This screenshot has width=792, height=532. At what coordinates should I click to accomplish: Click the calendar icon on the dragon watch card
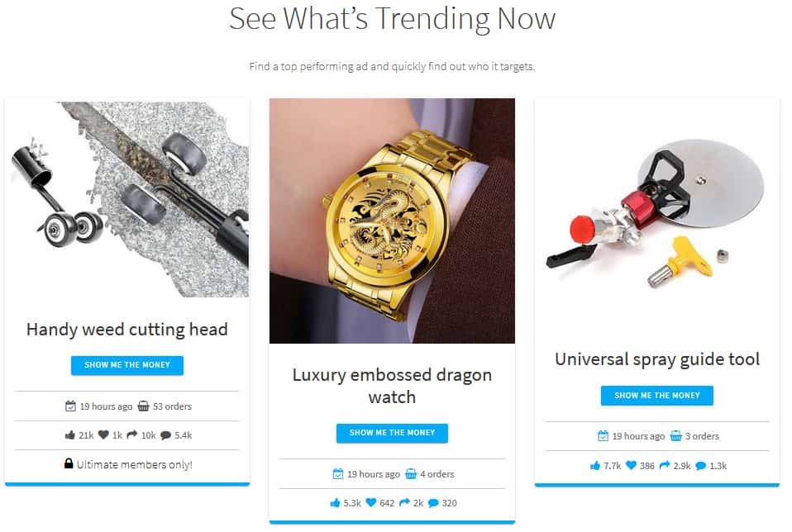click(x=338, y=474)
